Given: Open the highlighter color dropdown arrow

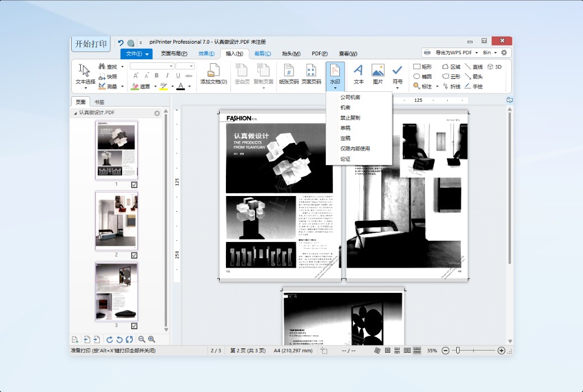Looking at the screenshot, I should [172, 87].
